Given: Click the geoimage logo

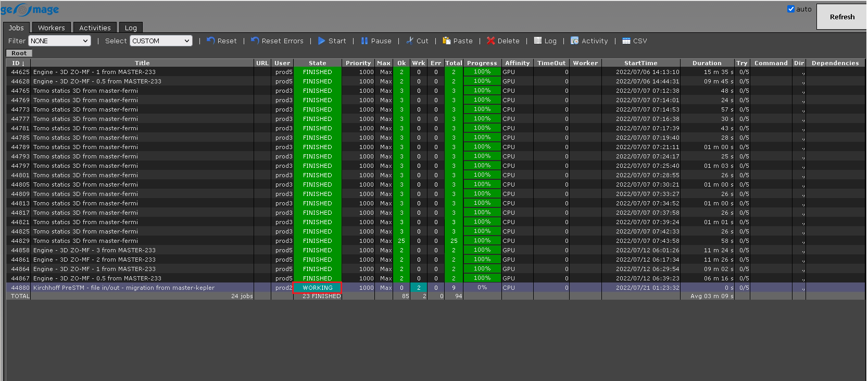Looking at the screenshot, I should (30, 9).
